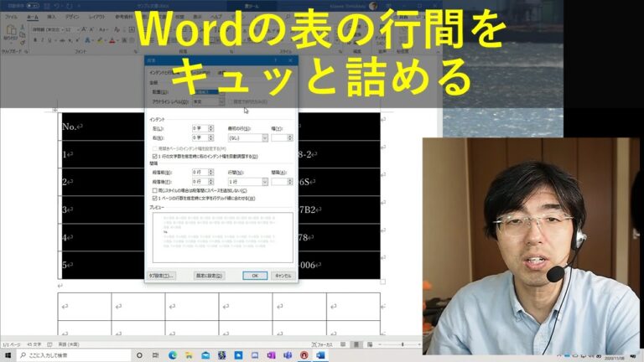The width and height of the screenshot is (644, 362).
Task: Click the spacing after spinner arrows
Action: 210,181
